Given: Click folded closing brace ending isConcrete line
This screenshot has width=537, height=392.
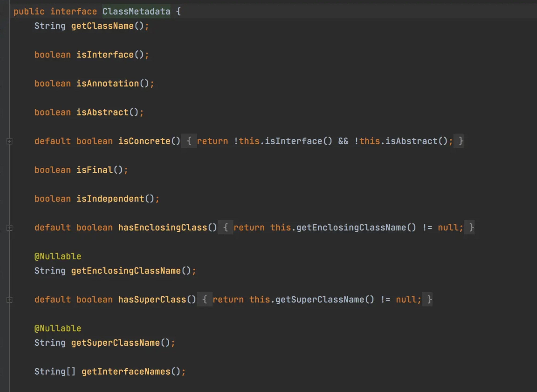Looking at the screenshot, I should (x=461, y=141).
